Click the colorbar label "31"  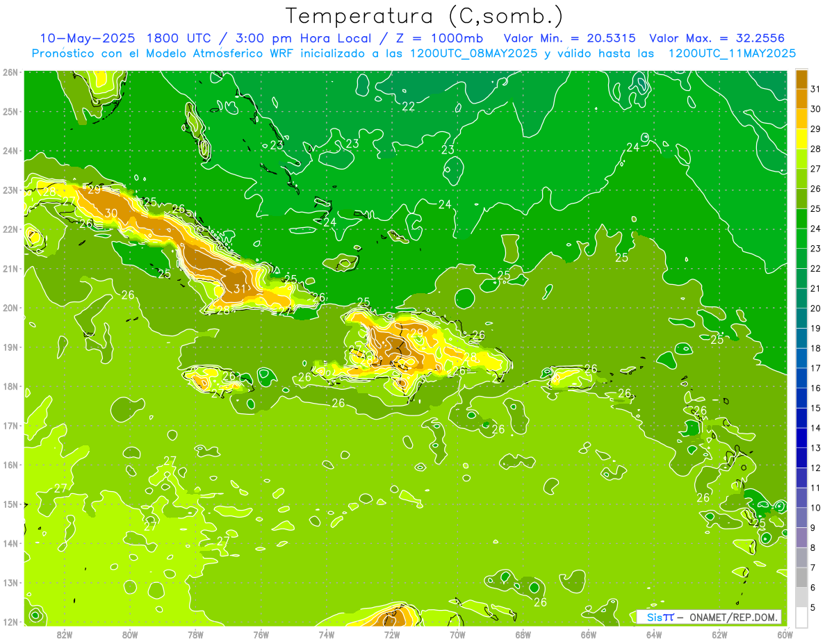point(815,89)
